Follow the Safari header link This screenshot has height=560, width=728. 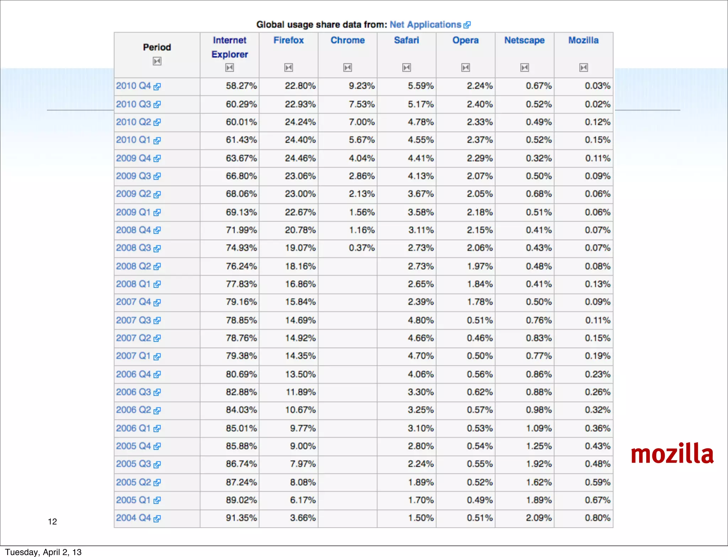click(406, 40)
